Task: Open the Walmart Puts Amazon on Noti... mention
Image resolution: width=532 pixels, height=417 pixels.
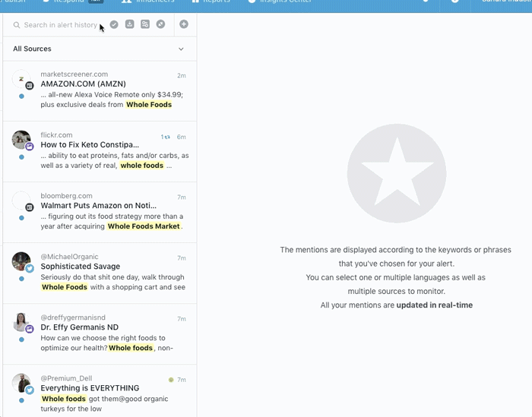Action: pos(98,205)
